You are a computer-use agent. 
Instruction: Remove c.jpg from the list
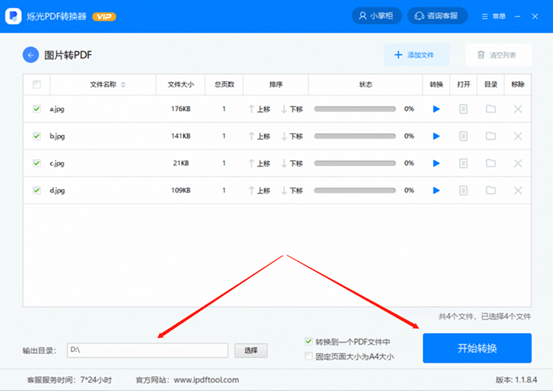(x=518, y=163)
